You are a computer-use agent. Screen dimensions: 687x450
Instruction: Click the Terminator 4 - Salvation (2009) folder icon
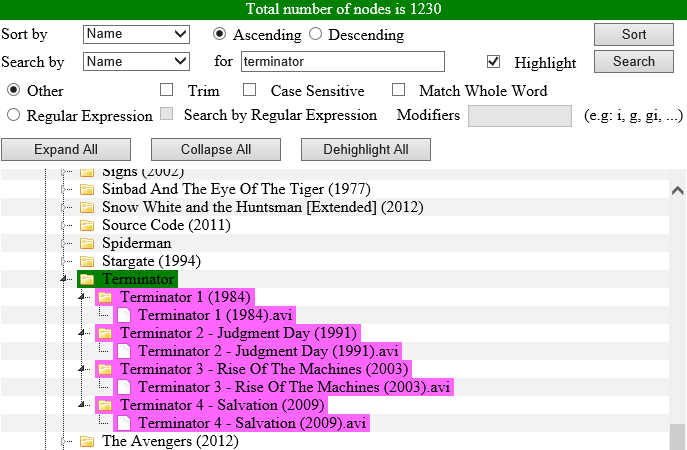105,405
